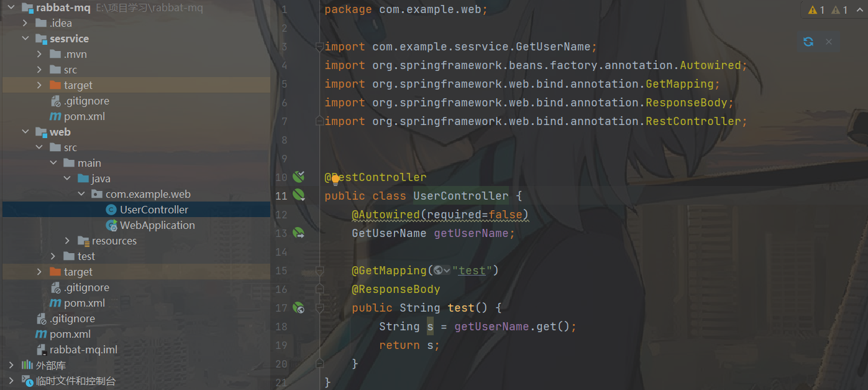868x390 pixels.
Task: Click the Spring bean gutter icon on line 10
Action: tap(299, 177)
